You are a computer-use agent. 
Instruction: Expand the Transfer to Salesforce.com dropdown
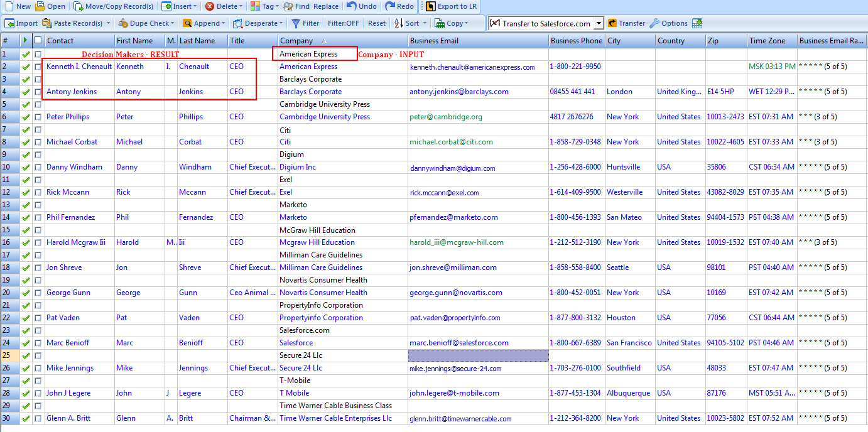(x=599, y=23)
